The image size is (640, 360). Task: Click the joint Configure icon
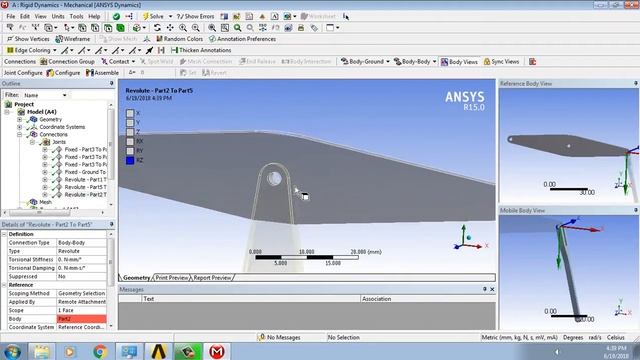tap(50, 73)
